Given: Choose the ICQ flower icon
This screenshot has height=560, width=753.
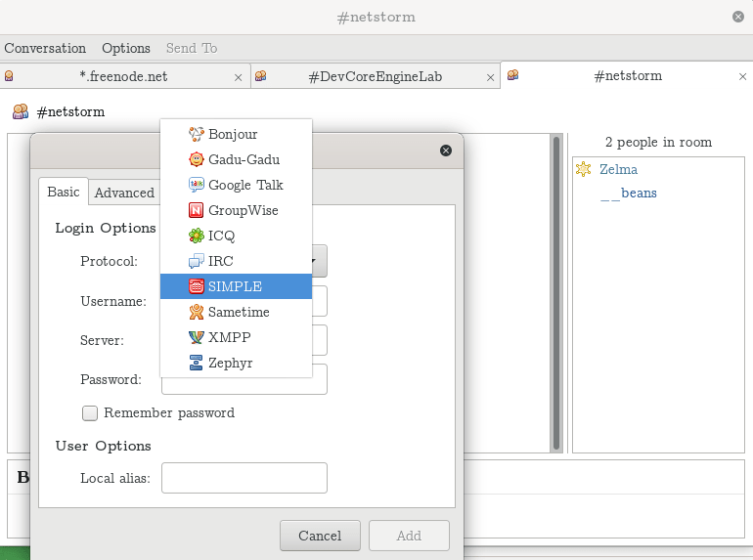Looking at the screenshot, I should pyautogui.click(x=196, y=236).
